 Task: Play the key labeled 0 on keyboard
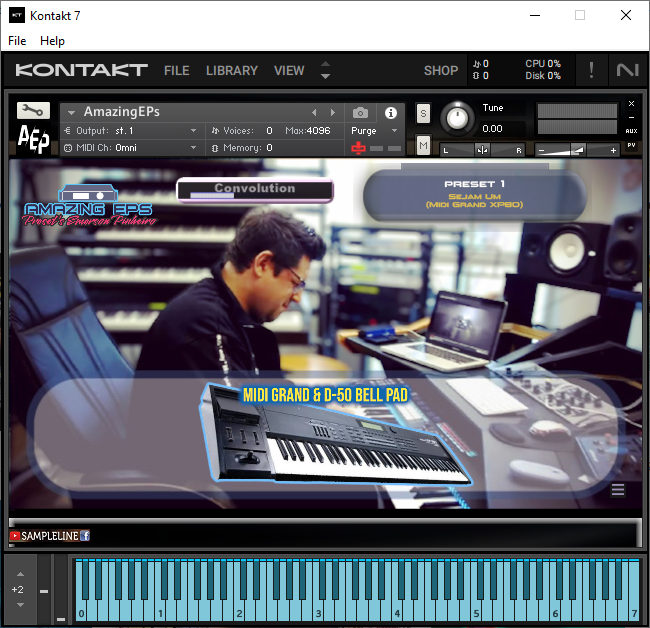pos(81,613)
